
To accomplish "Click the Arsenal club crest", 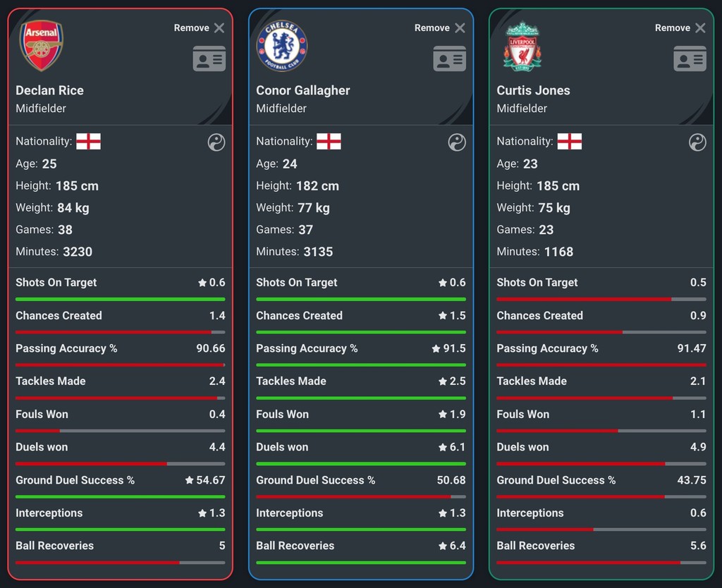I will [41, 46].
